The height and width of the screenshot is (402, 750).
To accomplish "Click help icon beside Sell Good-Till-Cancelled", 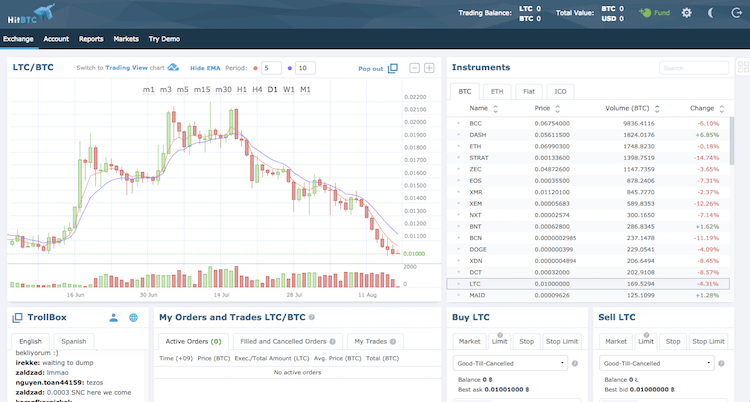I will 721,363.
